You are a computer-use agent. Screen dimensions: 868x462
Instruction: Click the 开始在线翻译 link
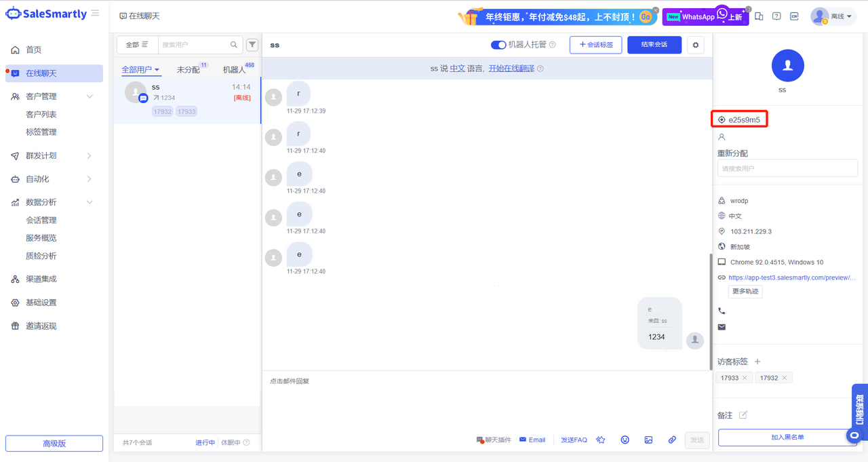(511, 69)
